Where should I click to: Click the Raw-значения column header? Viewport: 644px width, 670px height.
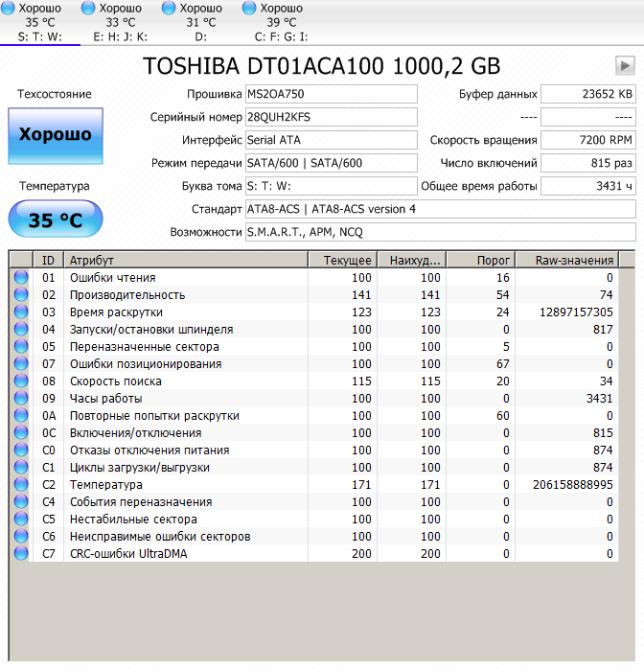click(x=566, y=260)
